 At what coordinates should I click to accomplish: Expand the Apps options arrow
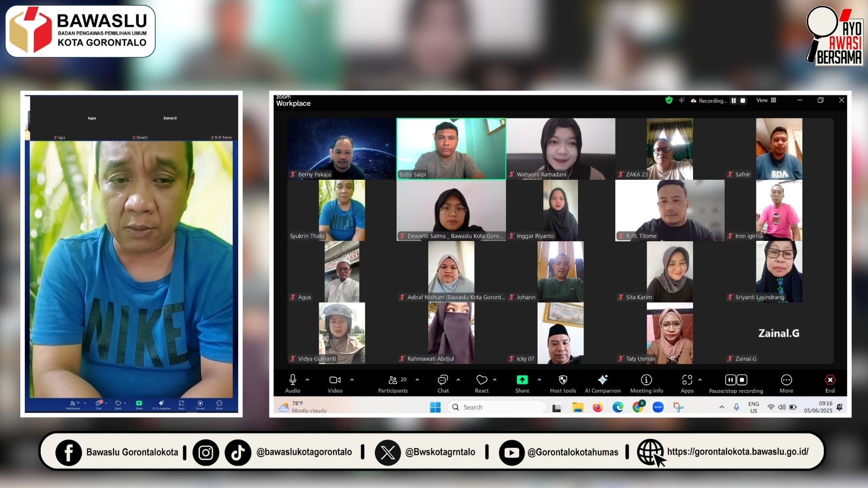click(x=700, y=380)
